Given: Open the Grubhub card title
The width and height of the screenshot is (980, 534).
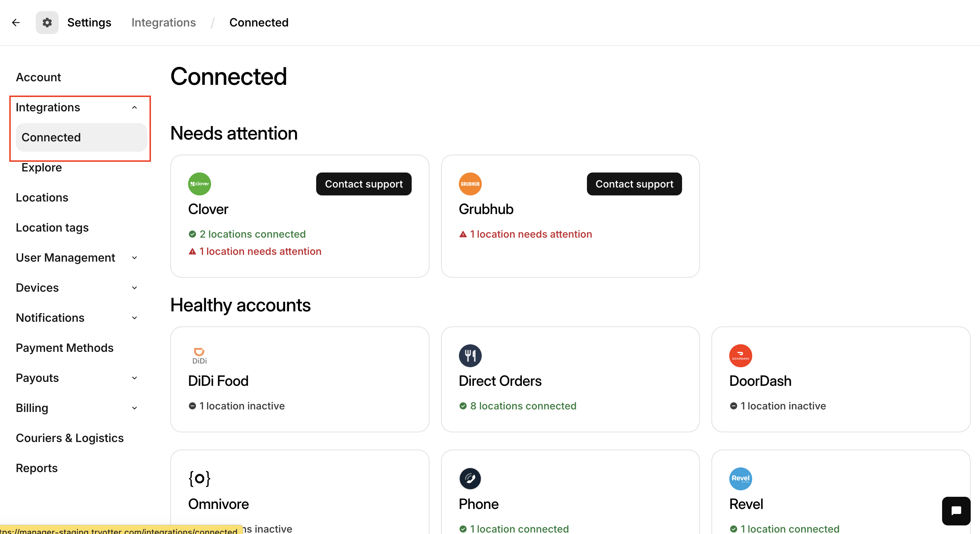Looking at the screenshot, I should point(486,209).
